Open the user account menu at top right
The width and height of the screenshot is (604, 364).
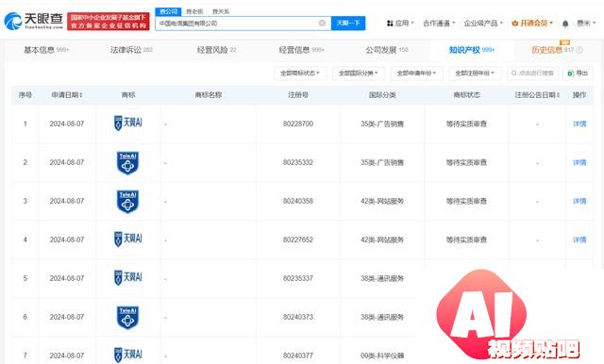[586, 23]
